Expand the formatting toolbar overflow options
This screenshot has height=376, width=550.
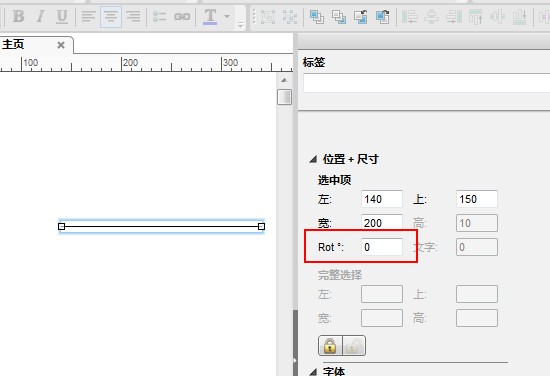[240, 25]
